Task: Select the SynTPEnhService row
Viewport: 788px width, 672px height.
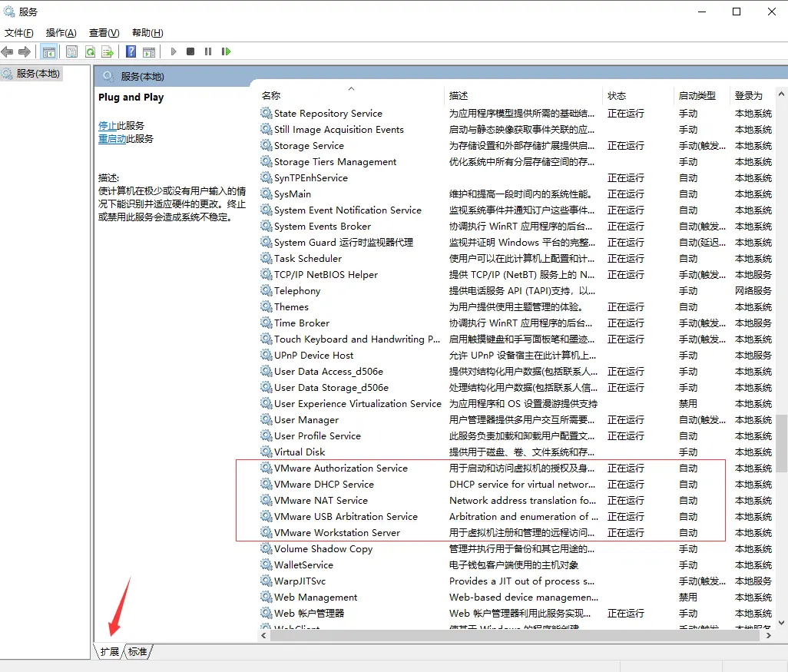Action: [x=517, y=178]
